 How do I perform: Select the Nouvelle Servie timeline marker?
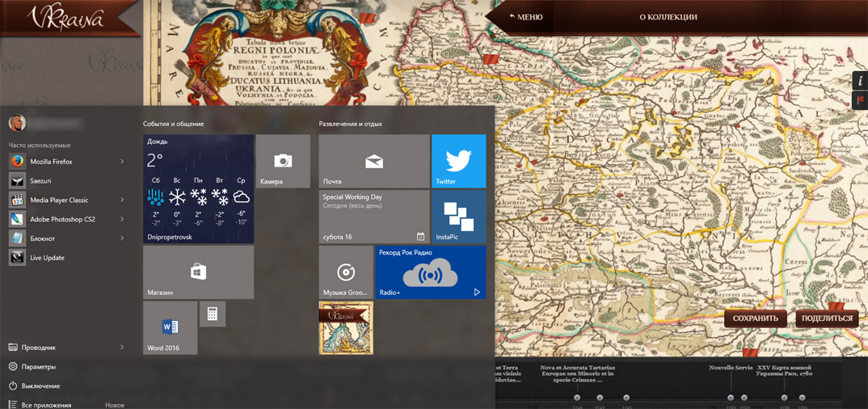coord(731,398)
